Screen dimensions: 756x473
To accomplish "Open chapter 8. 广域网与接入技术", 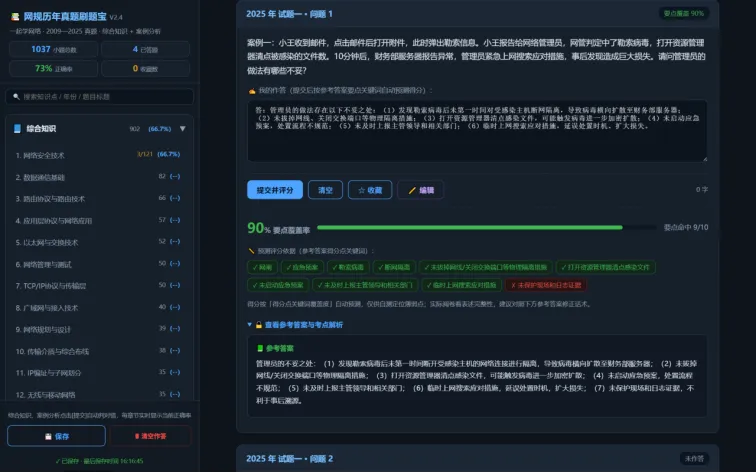I will pyautogui.click(x=98, y=308).
